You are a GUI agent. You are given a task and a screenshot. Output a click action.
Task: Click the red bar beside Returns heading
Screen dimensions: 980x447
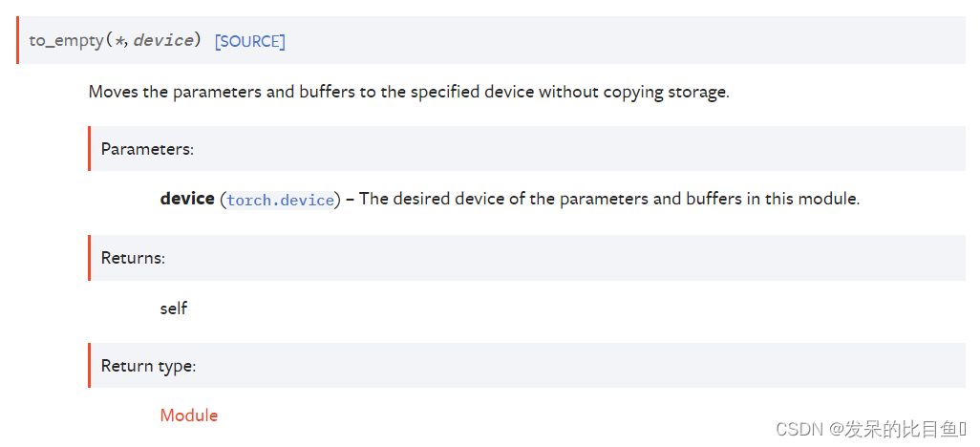pyautogui.click(x=90, y=258)
